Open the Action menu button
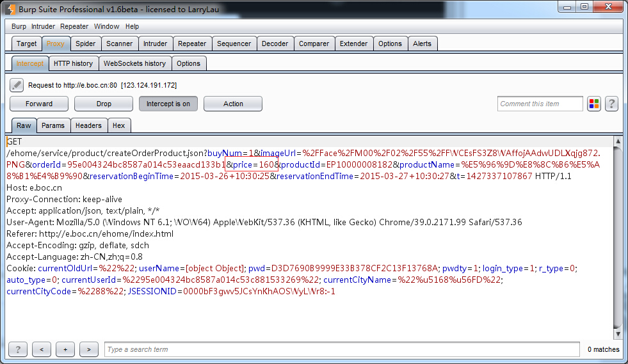The height and width of the screenshot is (364, 628). tap(233, 104)
